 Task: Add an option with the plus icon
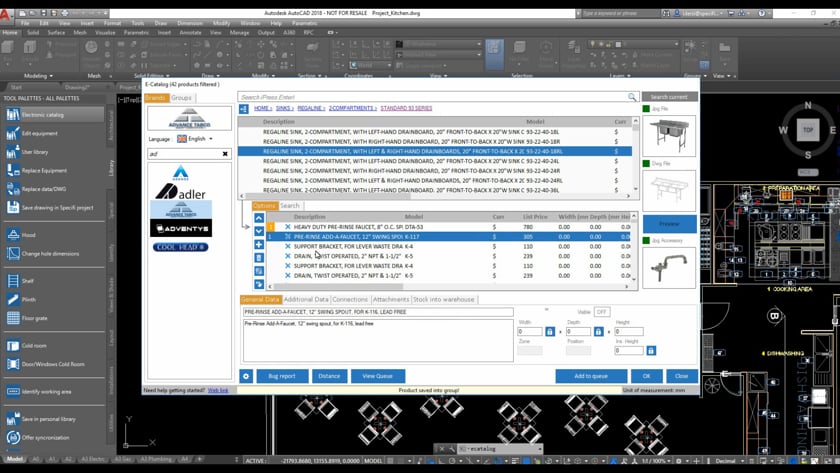[x=259, y=244]
